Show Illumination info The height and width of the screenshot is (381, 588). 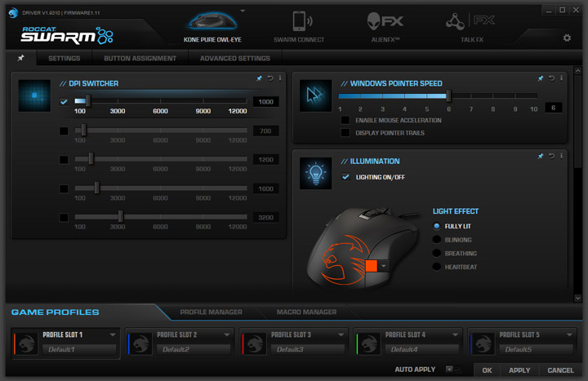click(x=561, y=156)
